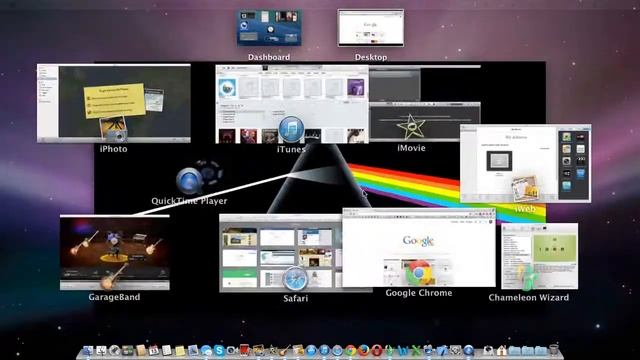The height and width of the screenshot is (360, 640).
Task: Open GarageBand guitar icon in Dock
Action: (x=284, y=350)
